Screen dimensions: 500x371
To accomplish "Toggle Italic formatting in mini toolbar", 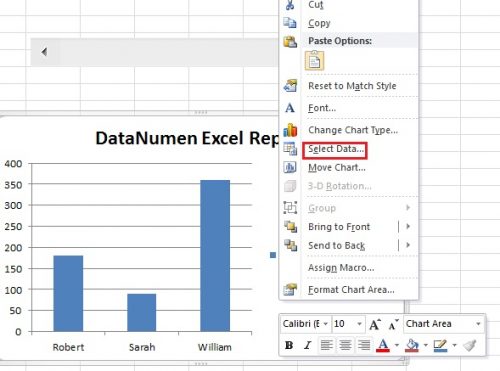I will 308,345.
